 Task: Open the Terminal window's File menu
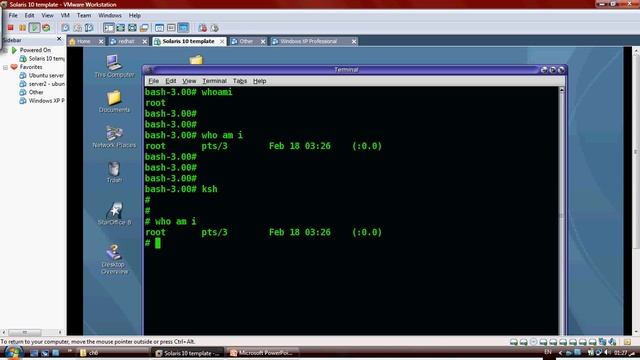click(153, 81)
